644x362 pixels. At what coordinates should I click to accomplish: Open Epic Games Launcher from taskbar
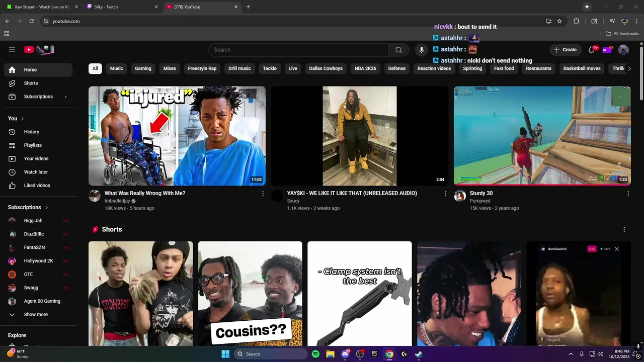pos(374,354)
